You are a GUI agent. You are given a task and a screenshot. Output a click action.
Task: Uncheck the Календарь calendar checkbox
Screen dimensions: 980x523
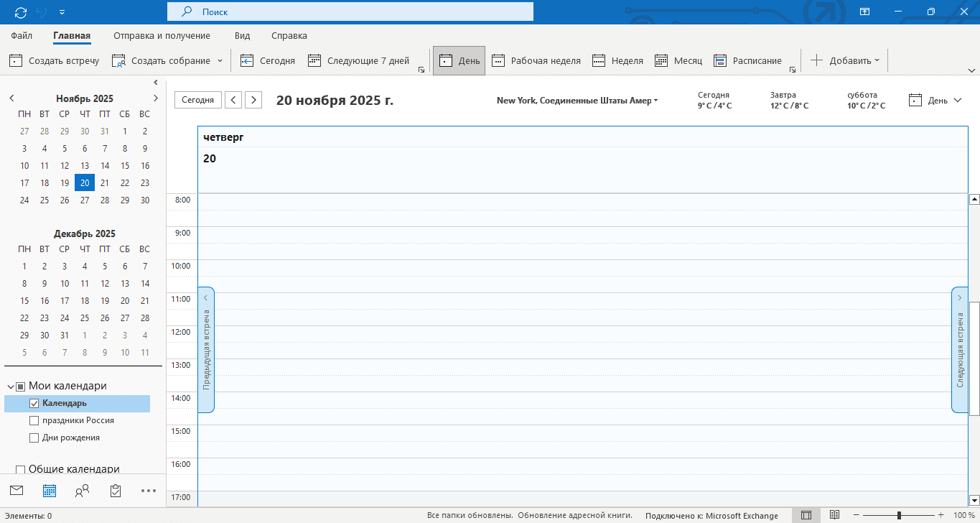point(34,404)
